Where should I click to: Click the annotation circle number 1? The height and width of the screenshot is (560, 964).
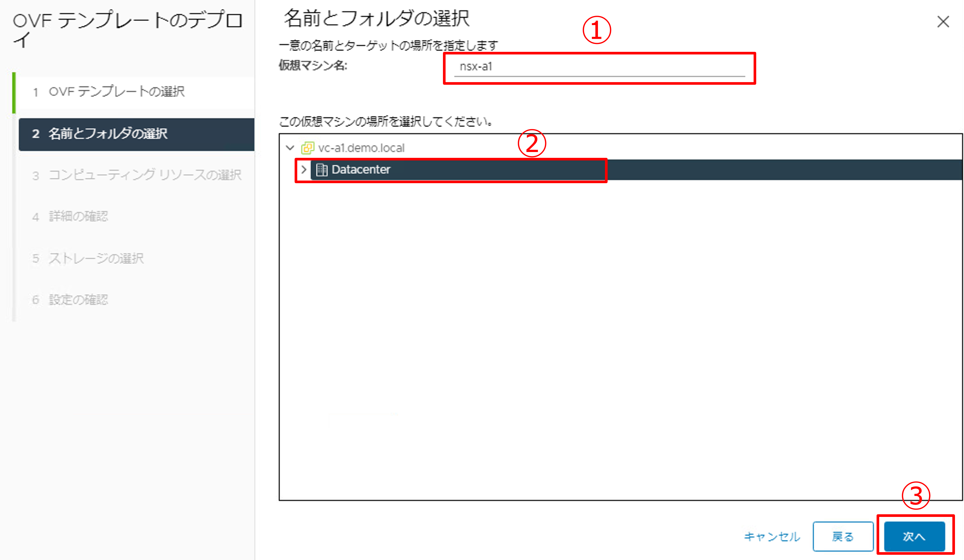(597, 30)
